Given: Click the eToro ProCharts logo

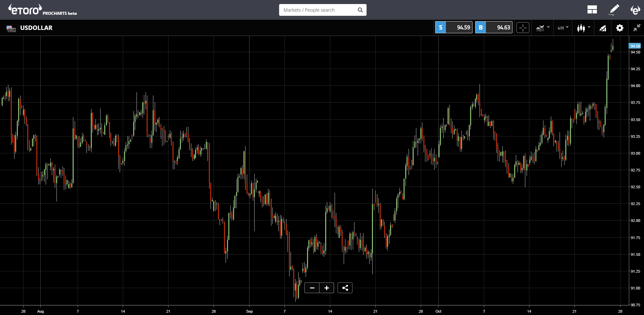Looking at the screenshot, I should [43, 10].
